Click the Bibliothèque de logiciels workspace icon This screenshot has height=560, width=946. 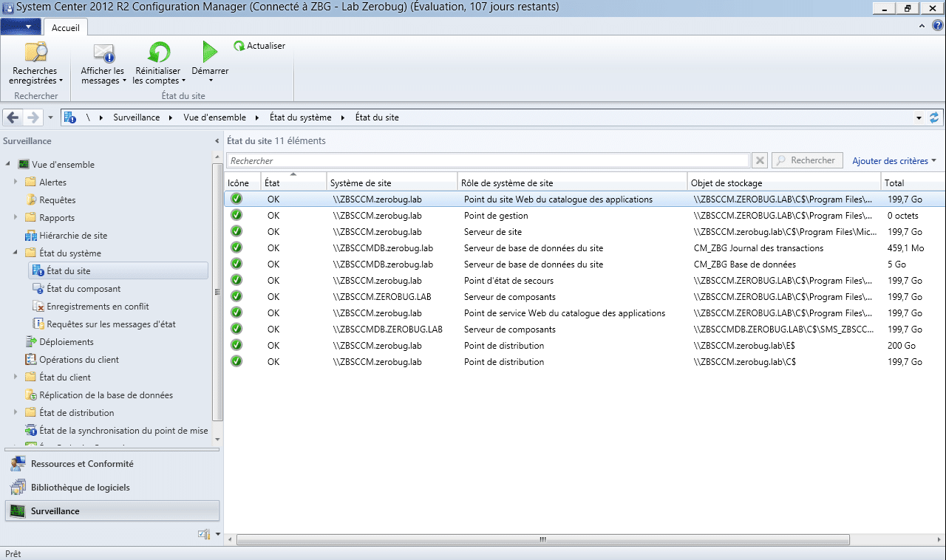coord(18,488)
